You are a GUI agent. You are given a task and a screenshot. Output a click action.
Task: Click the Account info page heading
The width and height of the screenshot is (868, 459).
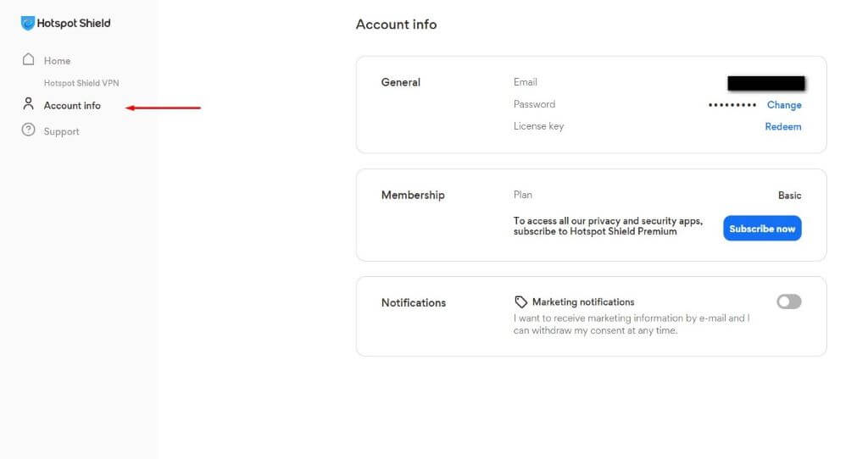coord(396,25)
